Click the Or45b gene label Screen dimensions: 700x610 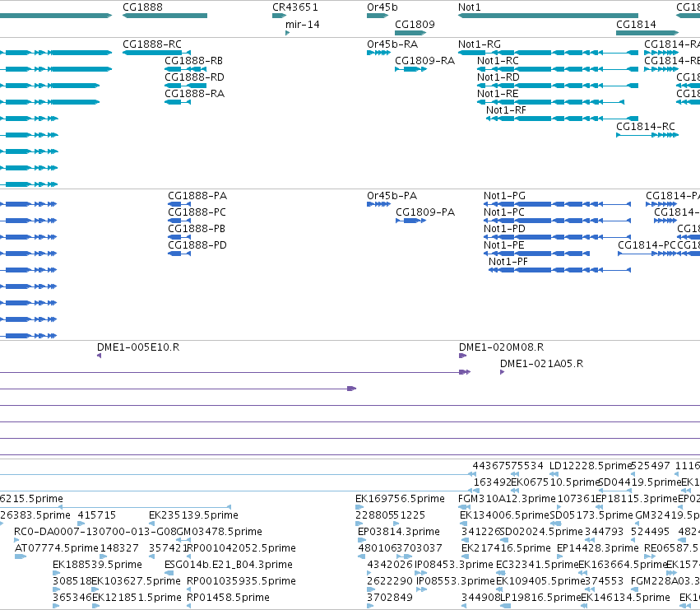382,7
